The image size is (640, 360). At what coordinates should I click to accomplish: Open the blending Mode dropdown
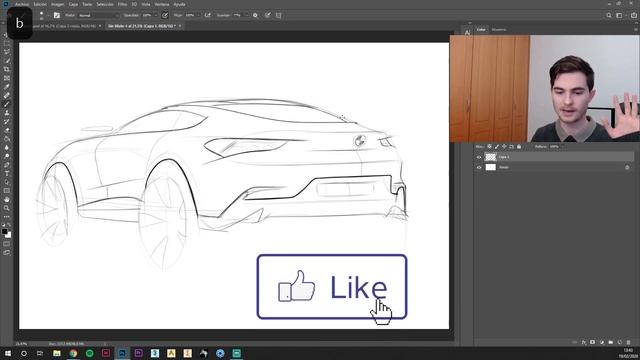coord(98,16)
